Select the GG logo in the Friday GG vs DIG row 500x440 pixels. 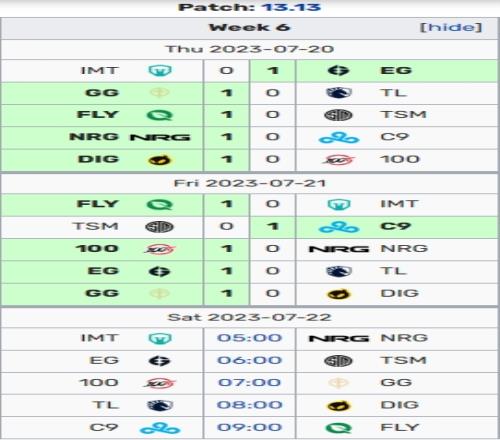(160, 294)
